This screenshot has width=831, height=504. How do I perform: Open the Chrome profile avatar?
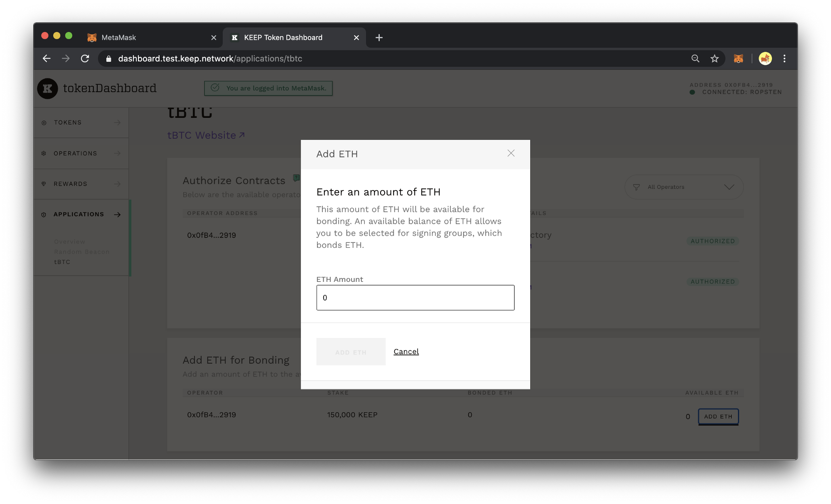765,59
